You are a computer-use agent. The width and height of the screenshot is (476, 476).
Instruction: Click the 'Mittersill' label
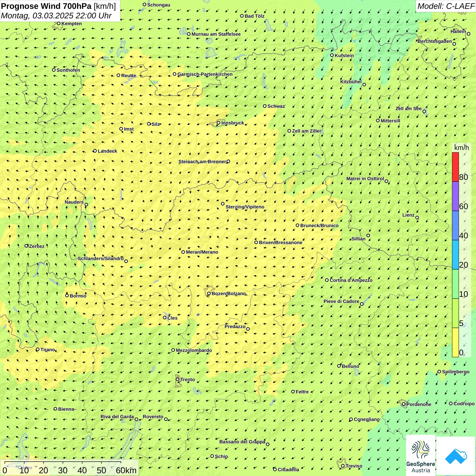390,121
